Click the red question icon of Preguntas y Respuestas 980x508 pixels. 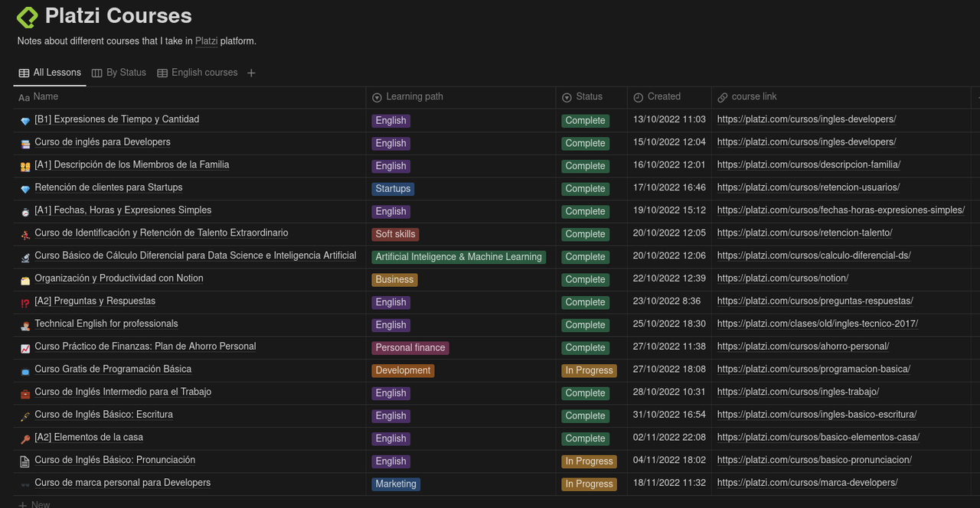pyautogui.click(x=25, y=302)
